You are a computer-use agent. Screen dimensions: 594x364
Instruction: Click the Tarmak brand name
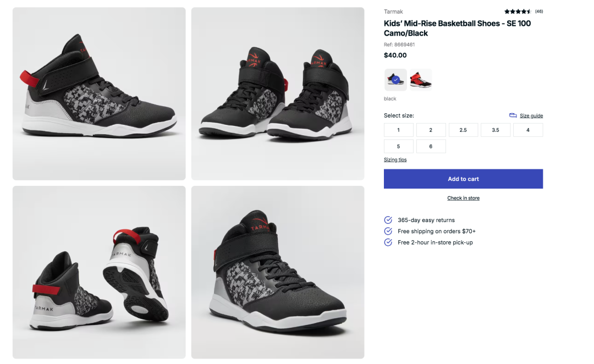pyautogui.click(x=393, y=12)
